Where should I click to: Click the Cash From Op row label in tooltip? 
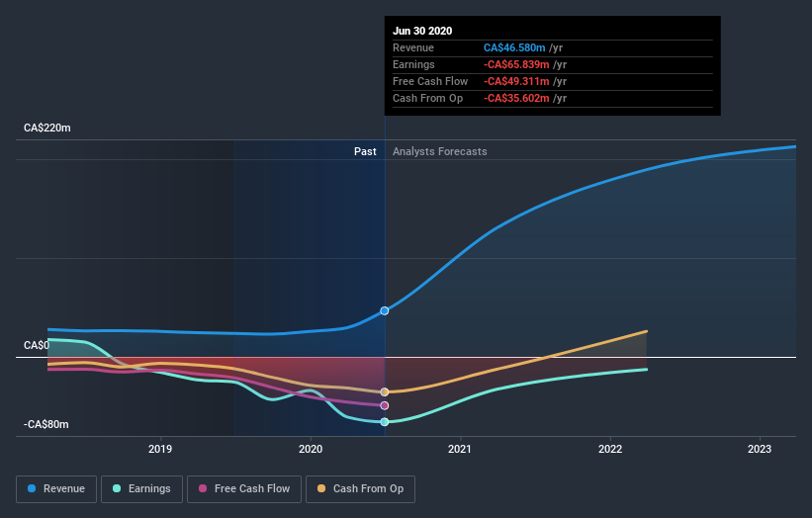427,98
